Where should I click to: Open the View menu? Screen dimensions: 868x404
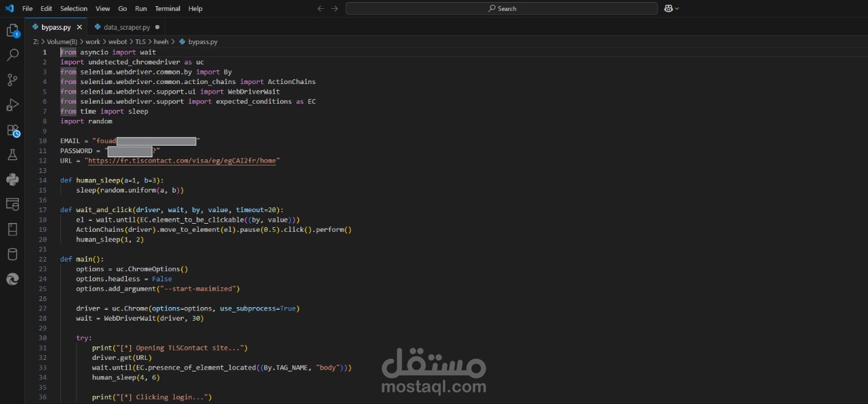click(x=103, y=8)
